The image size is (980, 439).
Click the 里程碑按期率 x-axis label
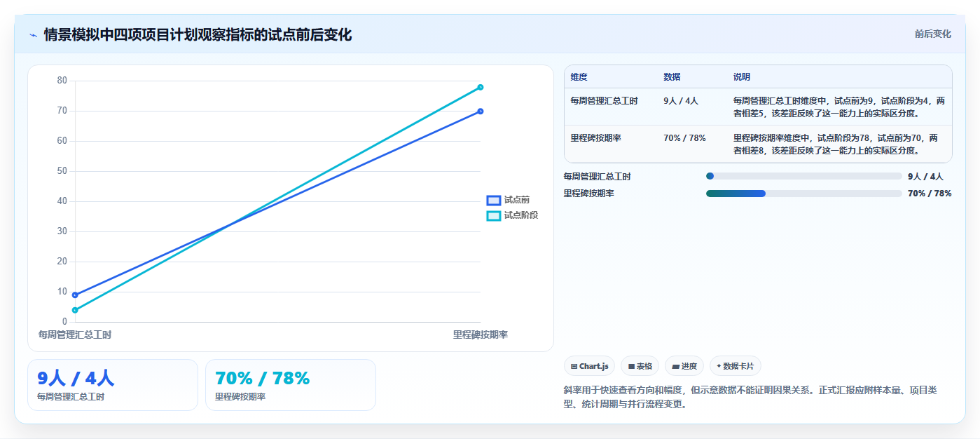point(481,335)
